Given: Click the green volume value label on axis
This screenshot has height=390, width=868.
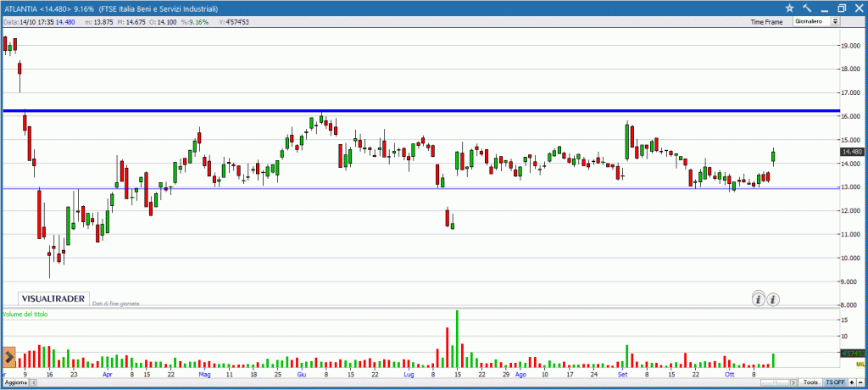Looking at the screenshot, I should pyautogui.click(x=851, y=353).
